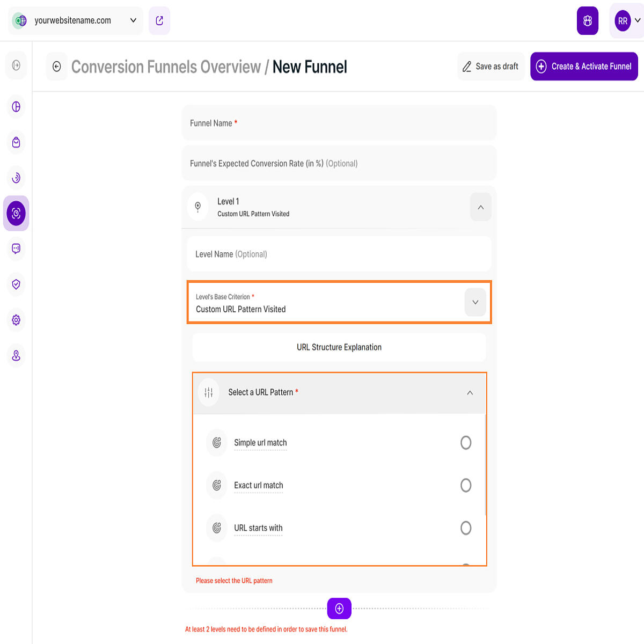Click the URL starts with label
The image size is (644, 644).
coord(258,528)
